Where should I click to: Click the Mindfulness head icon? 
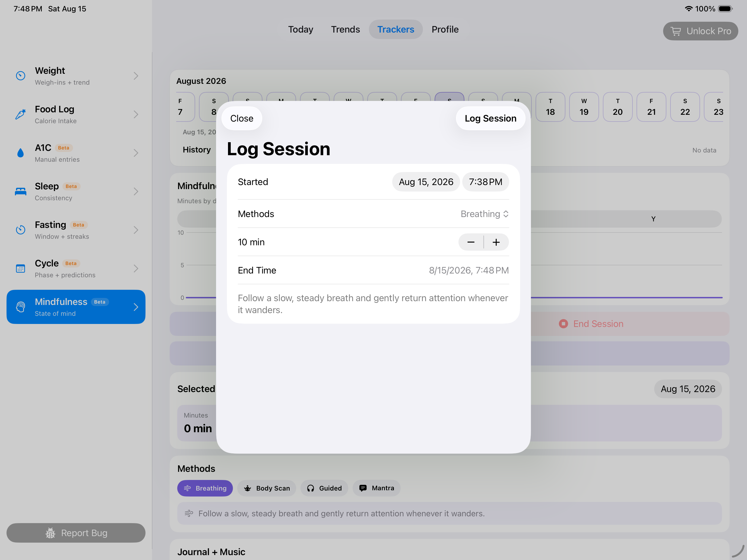point(21,307)
